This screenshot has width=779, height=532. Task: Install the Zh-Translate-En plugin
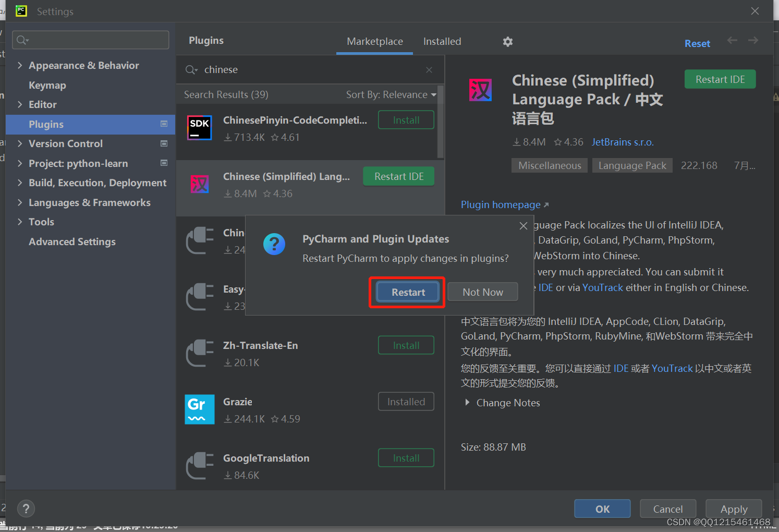tap(406, 345)
